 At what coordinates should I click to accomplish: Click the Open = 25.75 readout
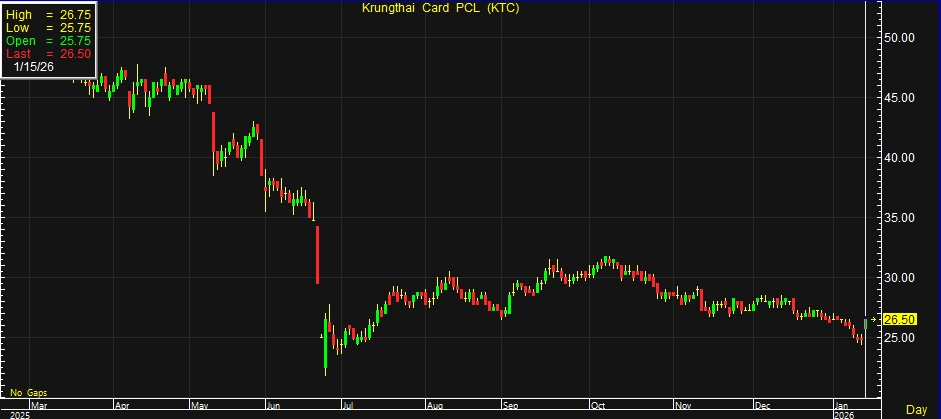click(48, 41)
